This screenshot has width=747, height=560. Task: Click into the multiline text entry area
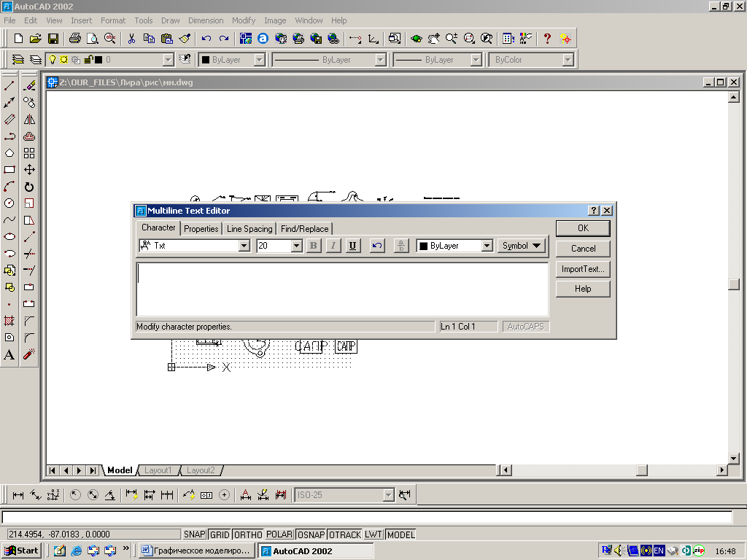(343, 289)
